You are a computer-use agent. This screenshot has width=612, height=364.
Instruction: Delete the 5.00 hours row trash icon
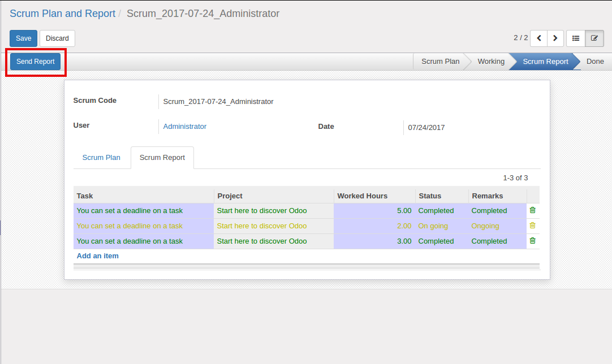point(532,210)
